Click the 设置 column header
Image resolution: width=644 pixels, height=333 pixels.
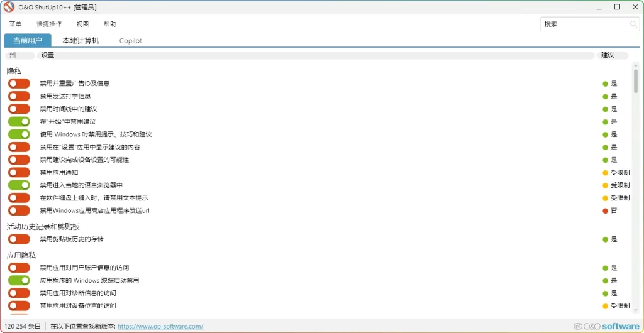pos(316,55)
